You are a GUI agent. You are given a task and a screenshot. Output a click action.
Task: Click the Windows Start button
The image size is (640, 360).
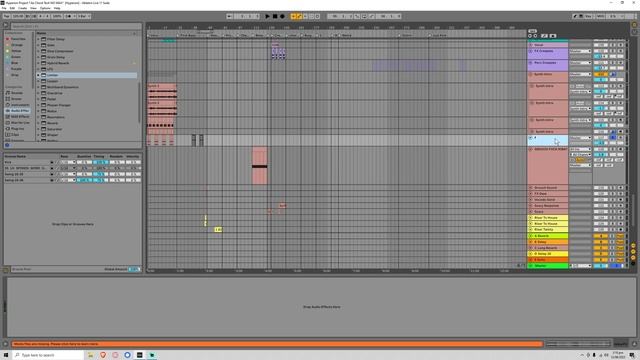pos(6,355)
